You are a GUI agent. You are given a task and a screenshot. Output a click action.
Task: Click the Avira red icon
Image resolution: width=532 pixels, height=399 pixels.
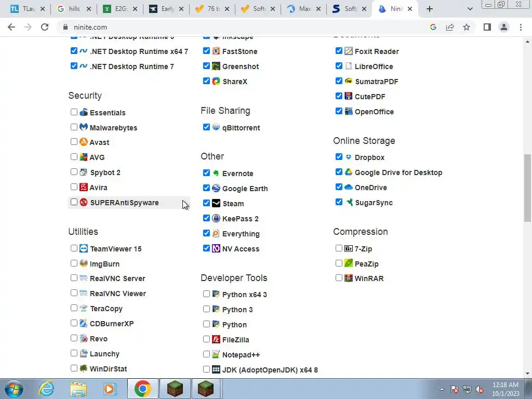(x=84, y=187)
